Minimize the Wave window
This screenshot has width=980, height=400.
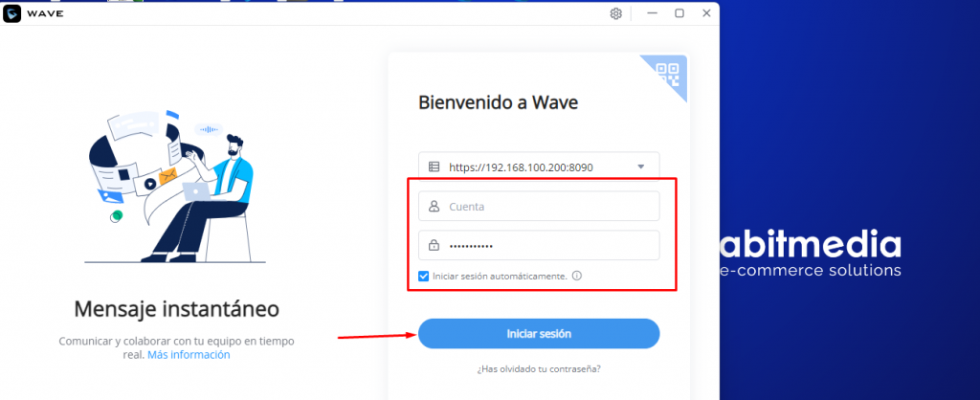653,13
